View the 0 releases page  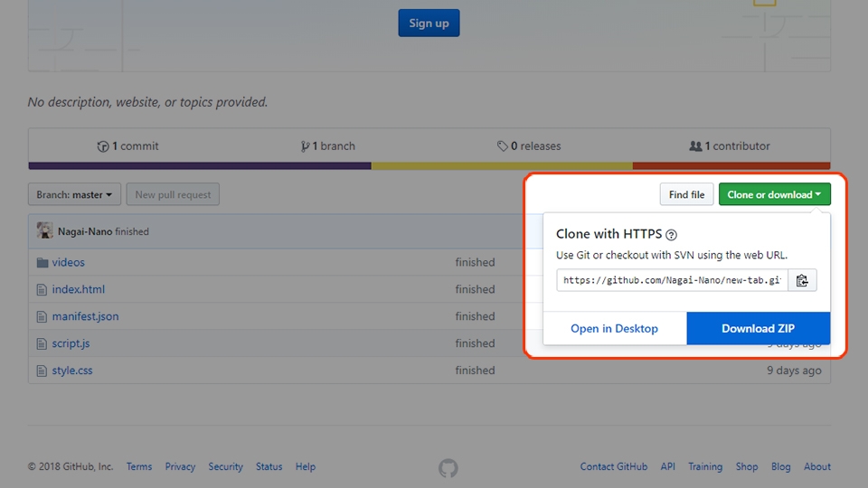pyautogui.click(x=529, y=146)
